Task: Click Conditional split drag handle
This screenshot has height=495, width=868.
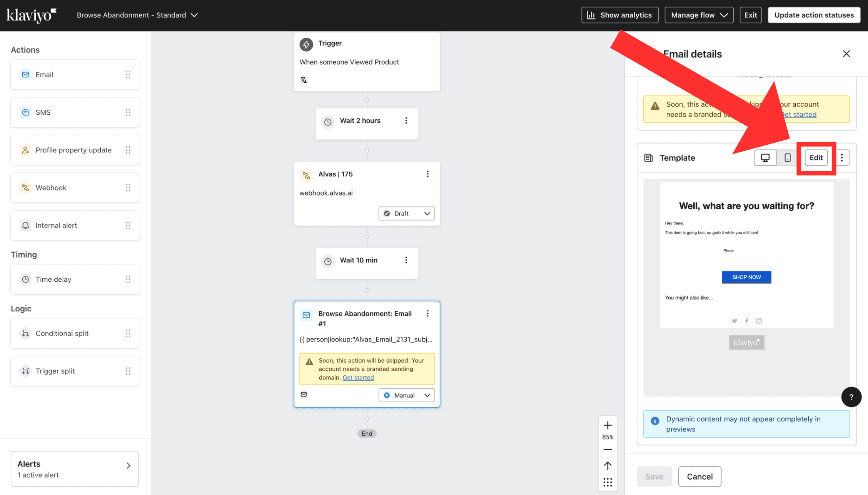Action: pyautogui.click(x=128, y=333)
